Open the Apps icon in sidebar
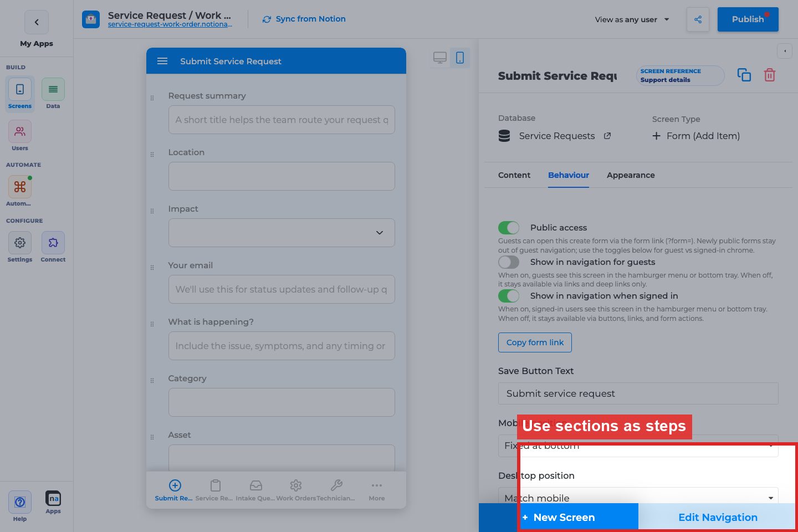The height and width of the screenshot is (532, 798). [x=53, y=503]
